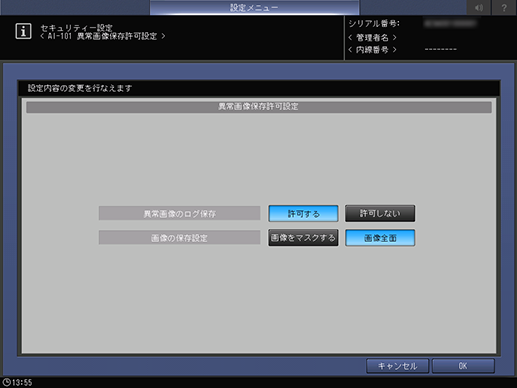Click the information icon beside セキュリティー設定
Screen dimensions: 517x388
[x=23, y=31]
